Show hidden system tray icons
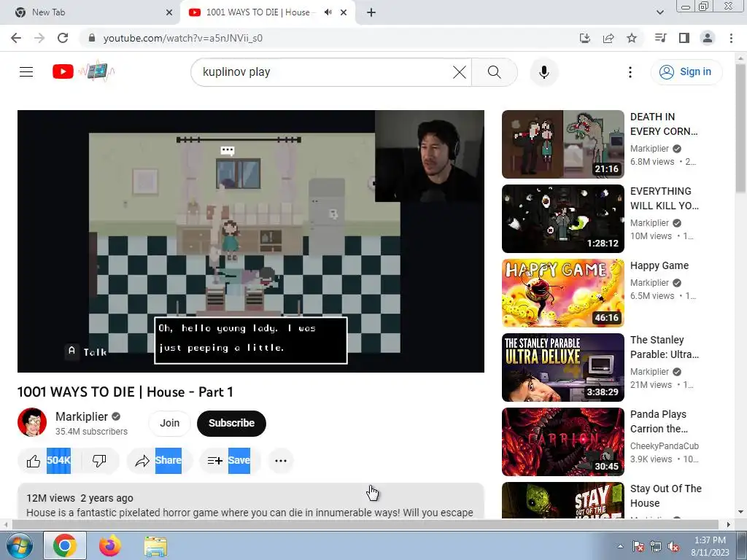This screenshot has width=747, height=560. [620, 546]
